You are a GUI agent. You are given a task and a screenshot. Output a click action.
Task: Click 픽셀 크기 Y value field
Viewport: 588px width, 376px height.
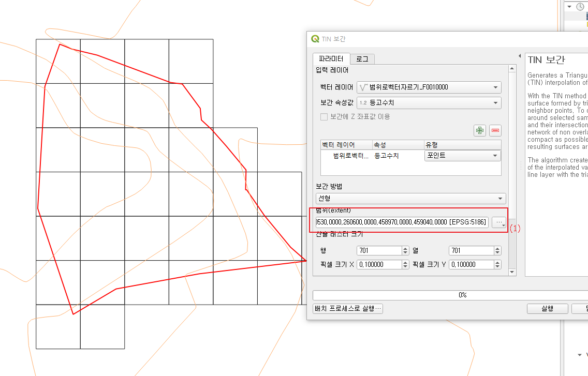472,265
